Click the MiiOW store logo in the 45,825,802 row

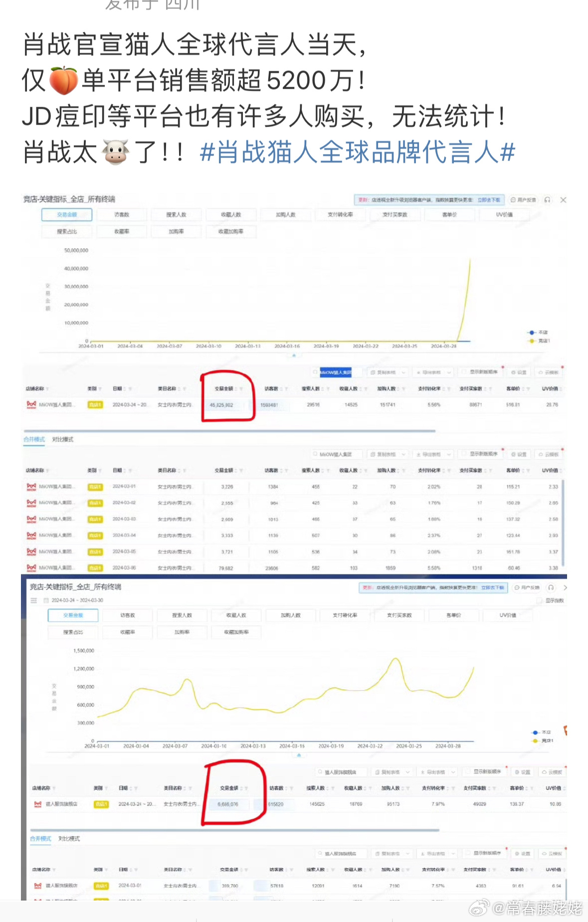point(31,404)
